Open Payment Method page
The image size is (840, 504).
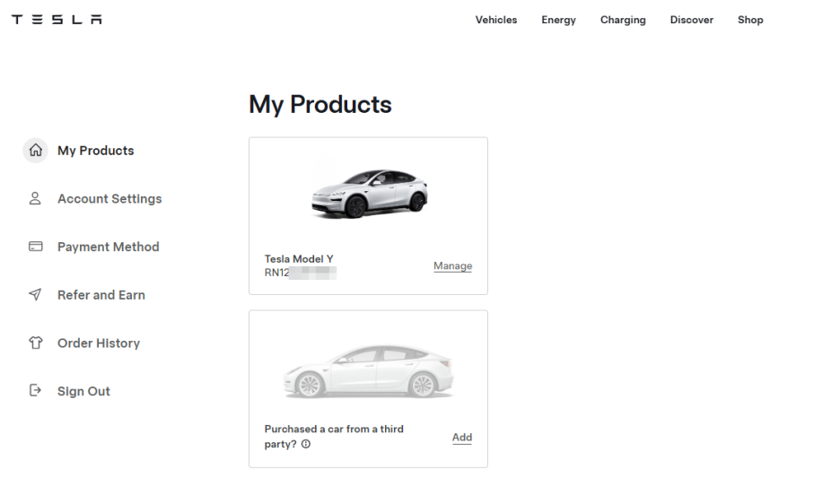(x=109, y=247)
